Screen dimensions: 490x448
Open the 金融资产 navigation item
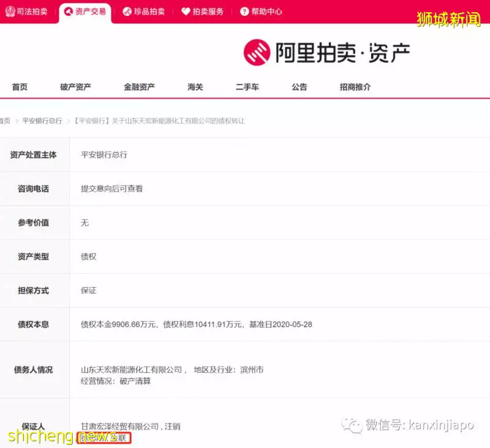139,87
